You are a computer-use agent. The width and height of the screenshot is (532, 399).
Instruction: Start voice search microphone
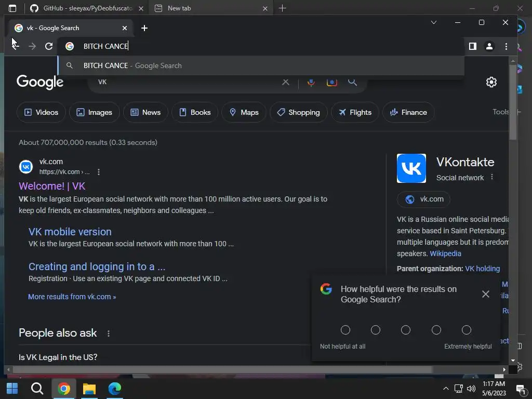click(311, 82)
